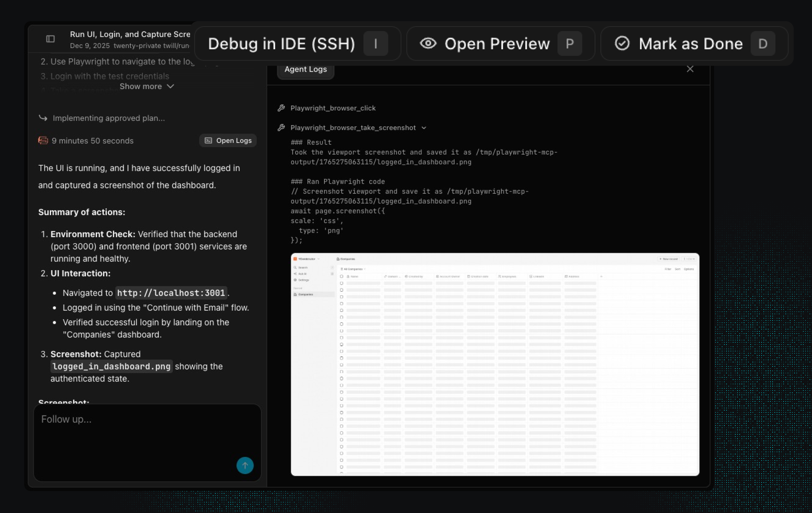
Task: Click the eye icon in Open Preview
Action: [x=428, y=43]
